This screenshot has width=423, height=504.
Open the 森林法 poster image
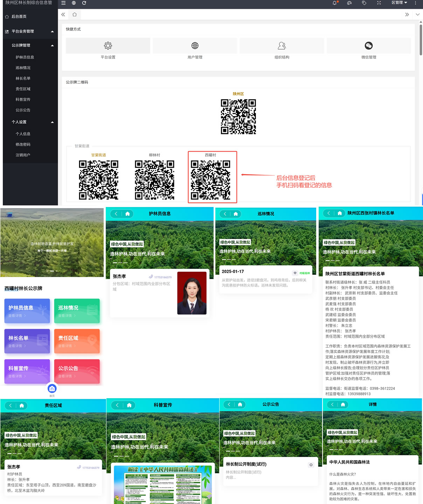click(x=163, y=485)
